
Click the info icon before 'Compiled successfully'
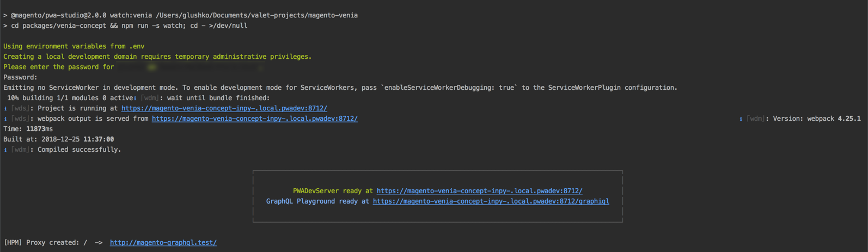point(5,150)
